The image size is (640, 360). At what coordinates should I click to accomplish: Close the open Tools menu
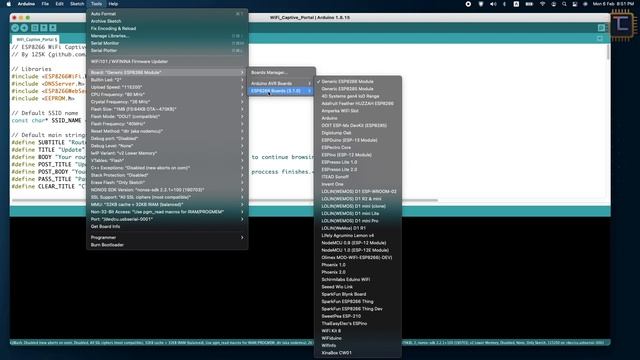[x=96, y=4]
